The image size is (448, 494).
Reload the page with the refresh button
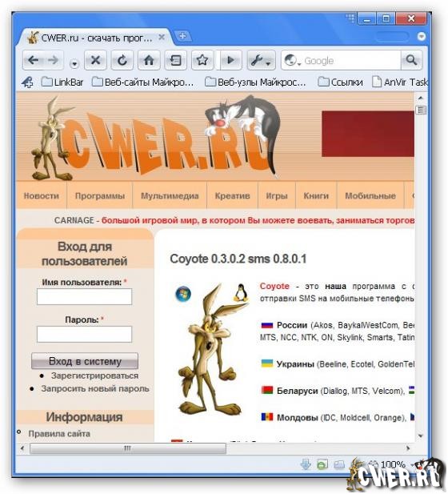tap(122, 60)
